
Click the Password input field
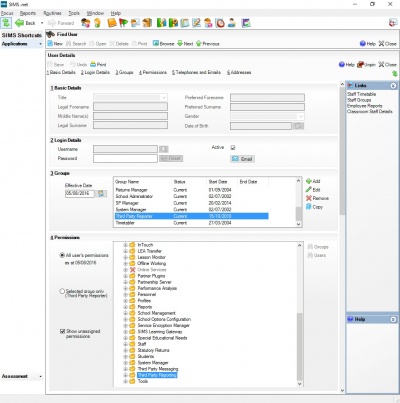point(125,158)
